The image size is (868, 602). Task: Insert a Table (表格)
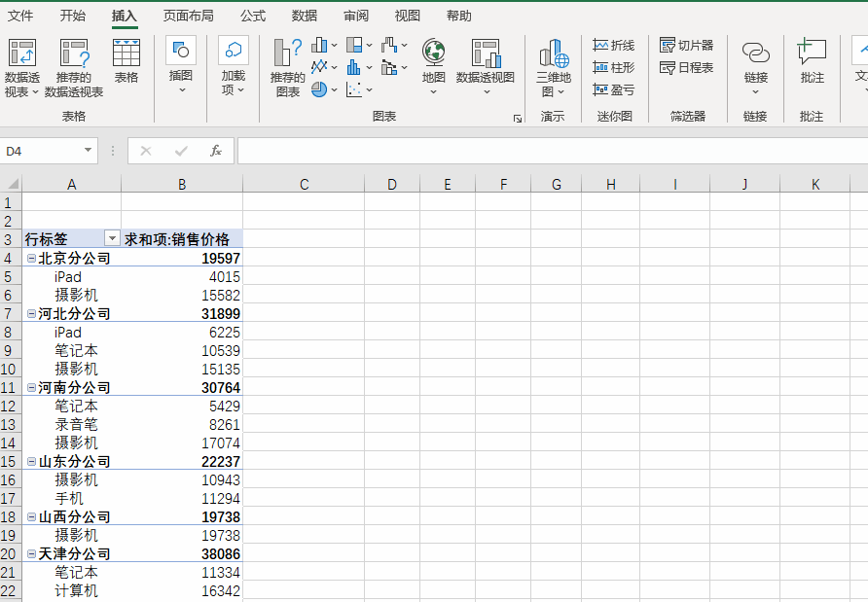127,61
